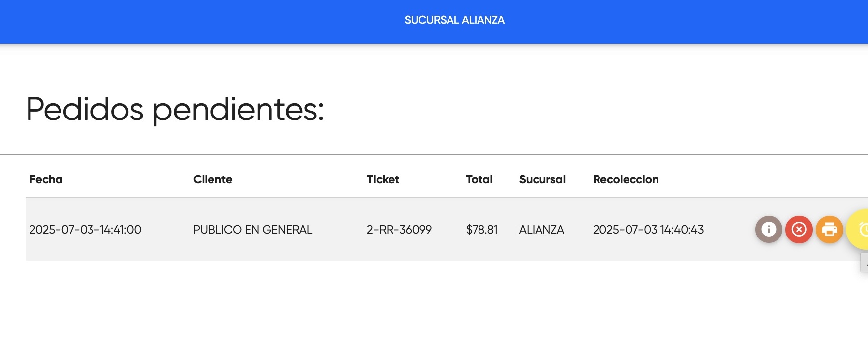The image size is (868, 355).
Task: Select the orange print action for the pending order
Action: point(829,229)
